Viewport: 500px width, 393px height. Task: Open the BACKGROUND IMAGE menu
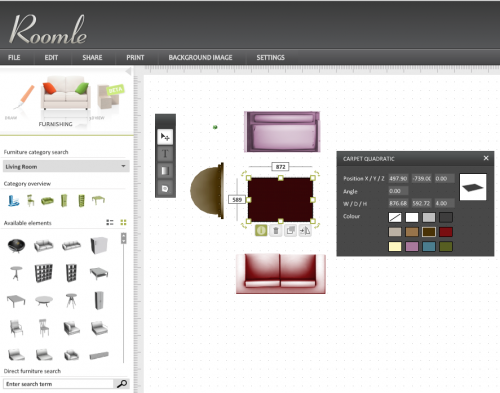[200, 57]
